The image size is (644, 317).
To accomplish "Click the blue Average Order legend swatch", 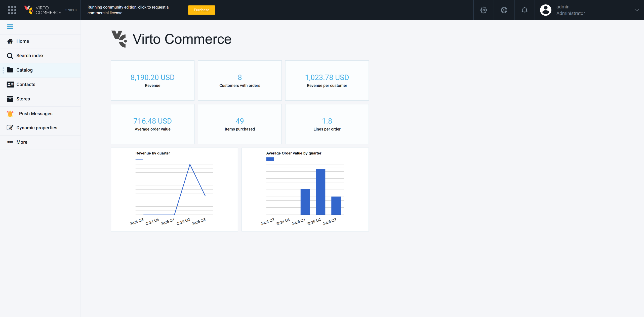I will coord(270,159).
